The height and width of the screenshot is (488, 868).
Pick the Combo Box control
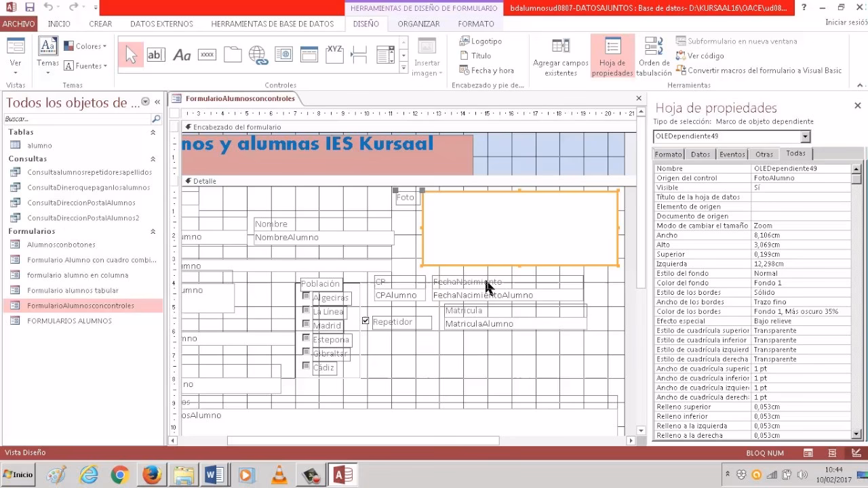(x=385, y=55)
